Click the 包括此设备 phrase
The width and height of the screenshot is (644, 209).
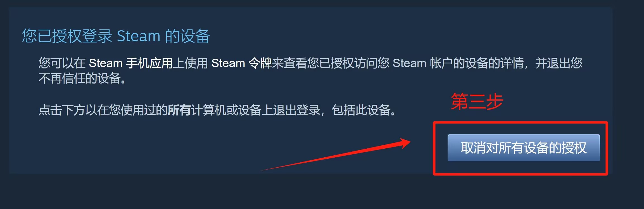coord(361,110)
